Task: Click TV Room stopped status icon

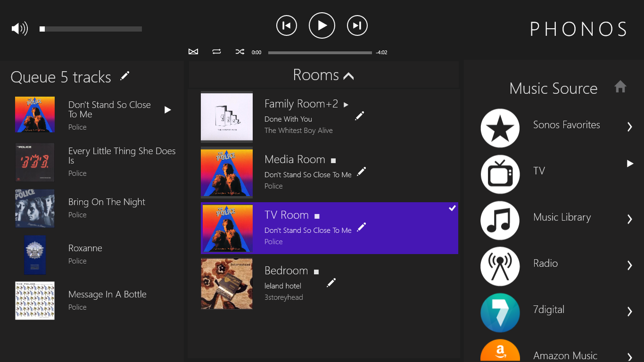Action: click(x=317, y=216)
